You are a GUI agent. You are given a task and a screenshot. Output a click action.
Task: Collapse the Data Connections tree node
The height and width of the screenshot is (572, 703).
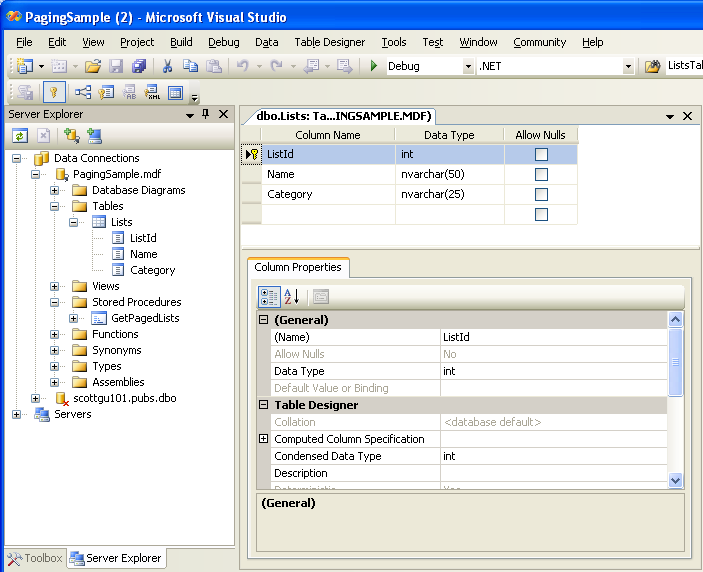[x=17, y=158]
